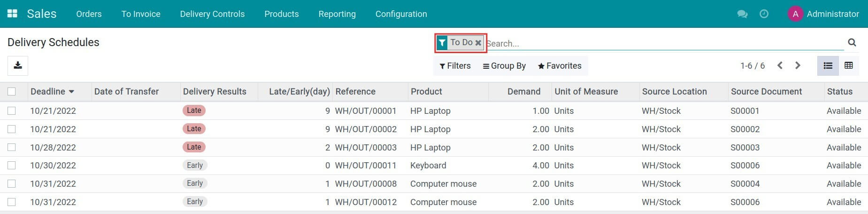Click into the Search input field
This screenshot has width=868, height=214.
(657, 43)
